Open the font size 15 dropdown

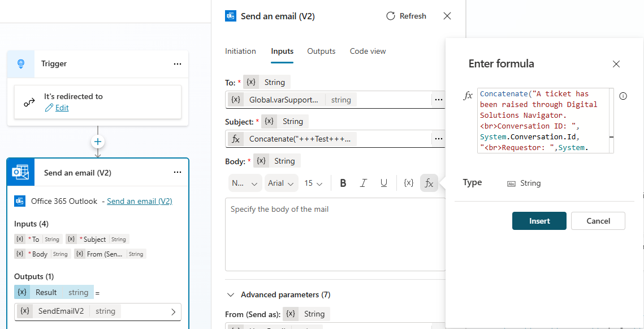[313, 183]
